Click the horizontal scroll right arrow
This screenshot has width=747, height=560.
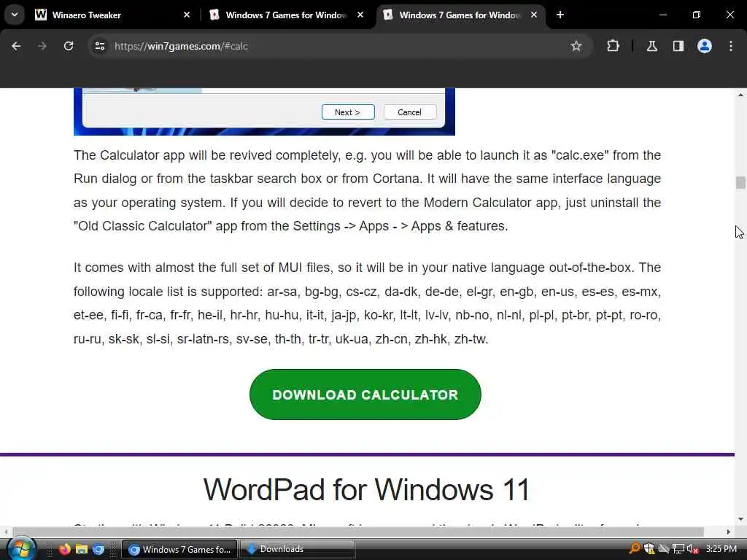(x=729, y=532)
